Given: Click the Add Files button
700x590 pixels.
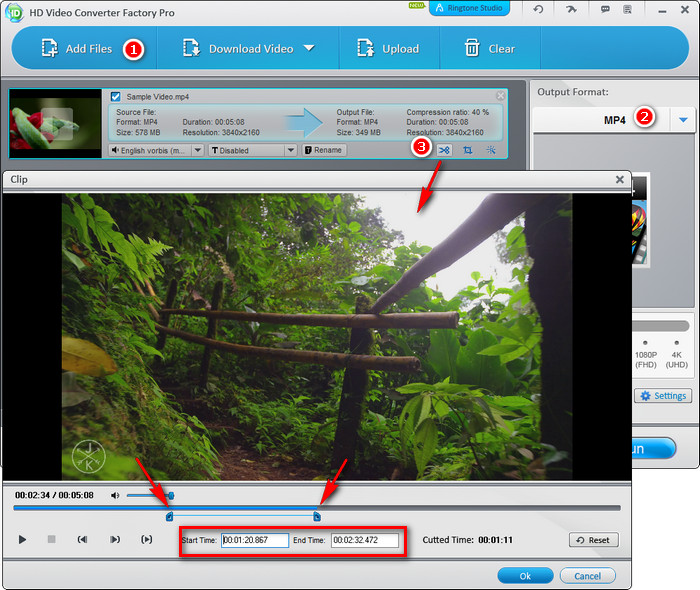Looking at the screenshot, I should [x=77, y=48].
